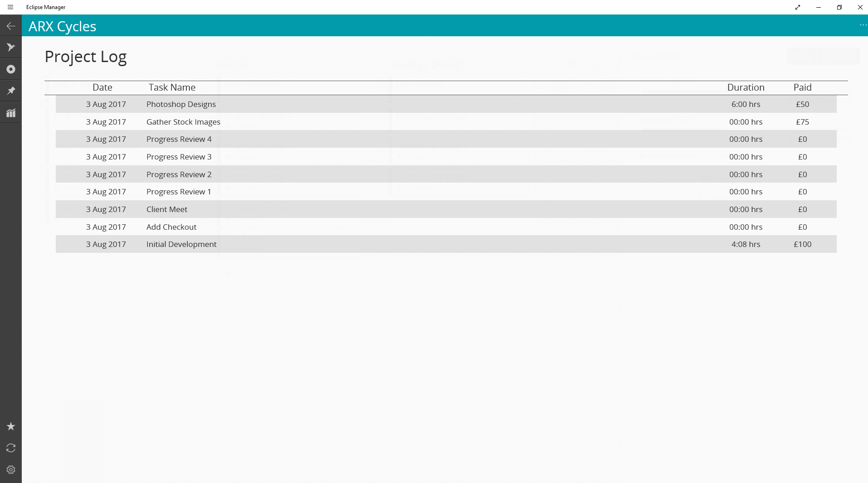
Task: Click the star favorites icon
Action: point(11,426)
